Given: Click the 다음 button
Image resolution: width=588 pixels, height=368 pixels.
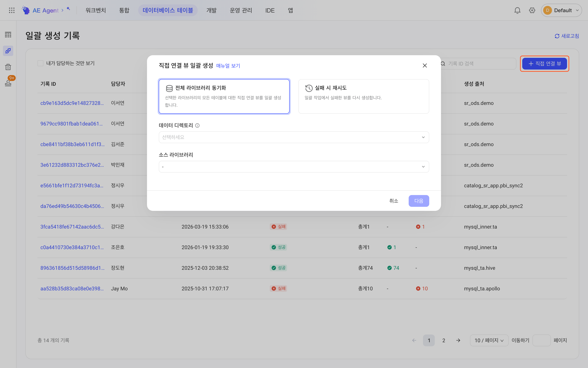Looking at the screenshot, I should [x=419, y=201].
